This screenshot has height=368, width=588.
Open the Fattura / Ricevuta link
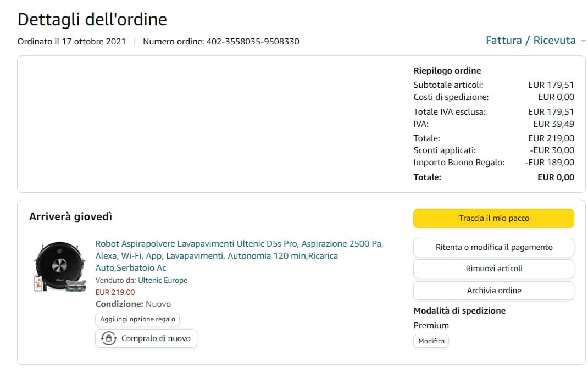(530, 41)
